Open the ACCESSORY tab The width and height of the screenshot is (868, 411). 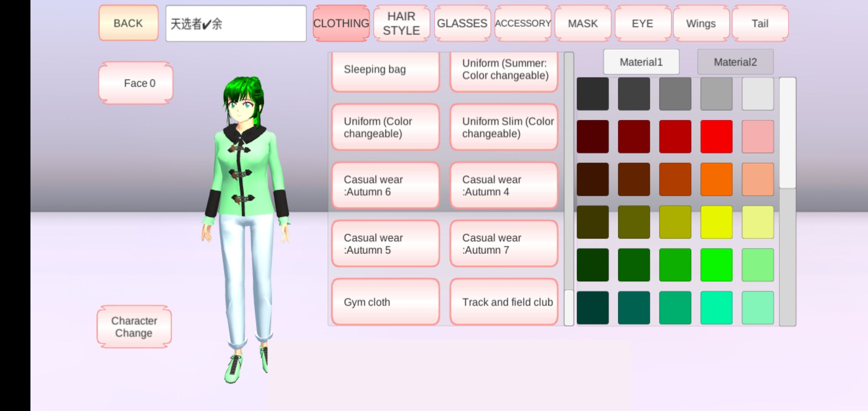click(523, 23)
